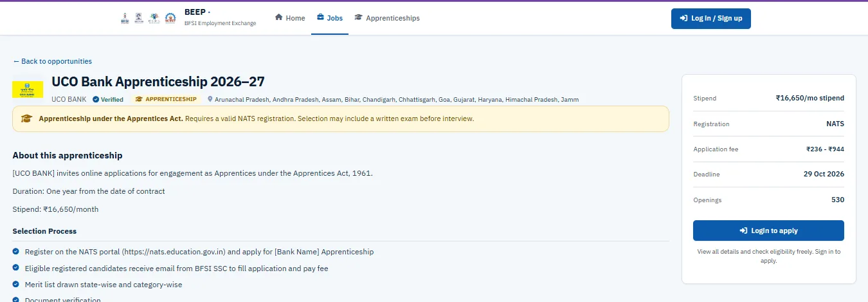This screenshot has height=302, width=868.
Task: Click the Log in / Sign up button
Action: coord(710,18)
